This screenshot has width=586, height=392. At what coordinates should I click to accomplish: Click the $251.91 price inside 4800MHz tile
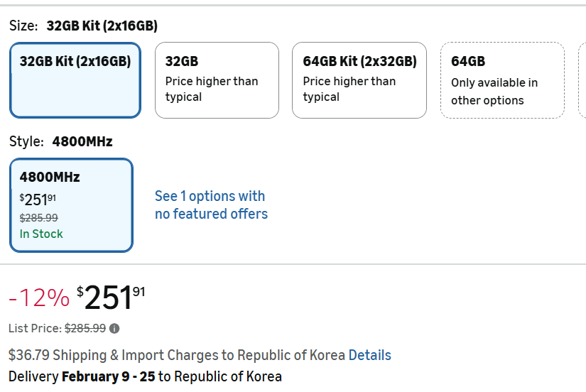tap(38, 200)
